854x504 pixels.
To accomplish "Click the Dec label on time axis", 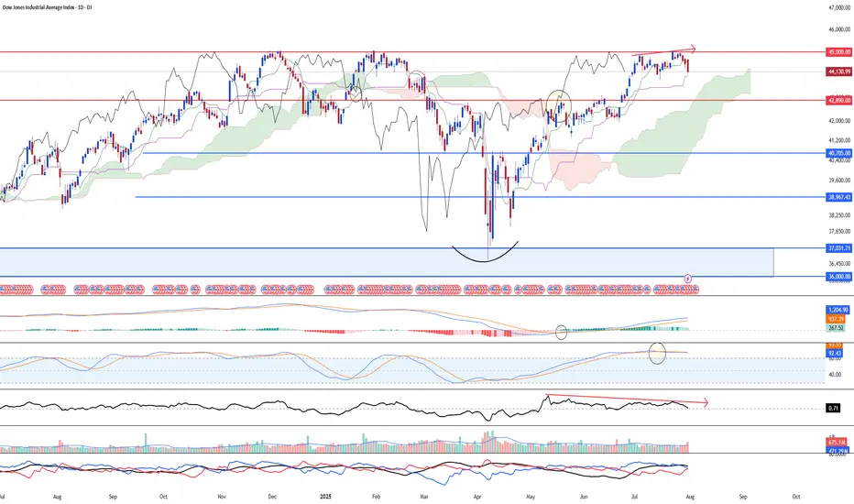I will point(272,497).
